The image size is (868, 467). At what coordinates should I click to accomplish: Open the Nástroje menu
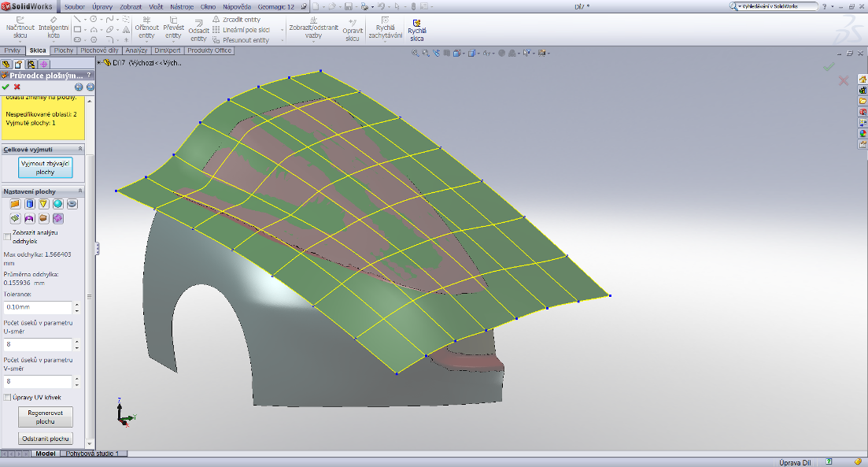coord(182,6)
